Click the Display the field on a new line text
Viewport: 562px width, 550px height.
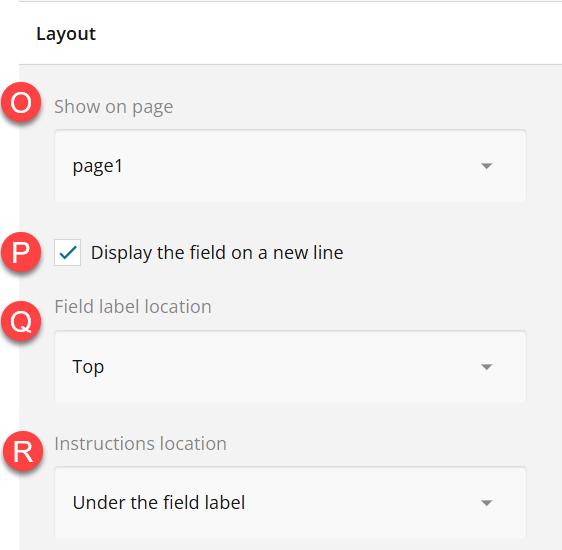[x=217, y=253]
